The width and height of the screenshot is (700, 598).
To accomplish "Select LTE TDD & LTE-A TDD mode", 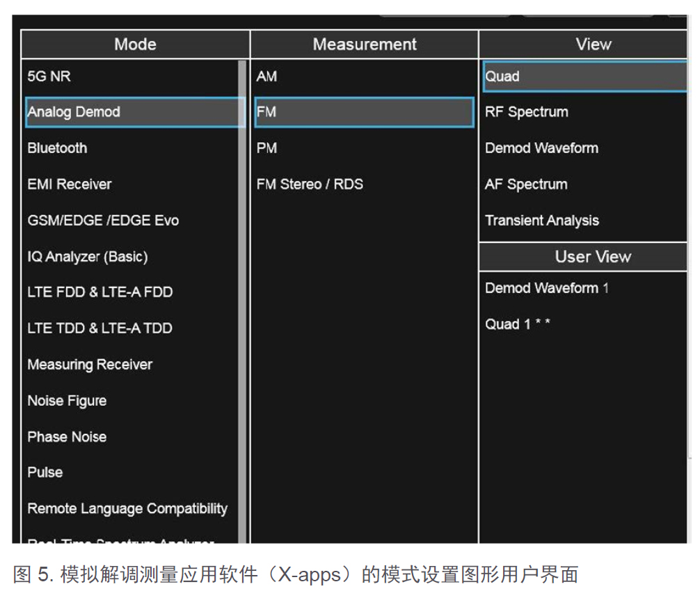I will pyautogui.click(x=100, y=329).
